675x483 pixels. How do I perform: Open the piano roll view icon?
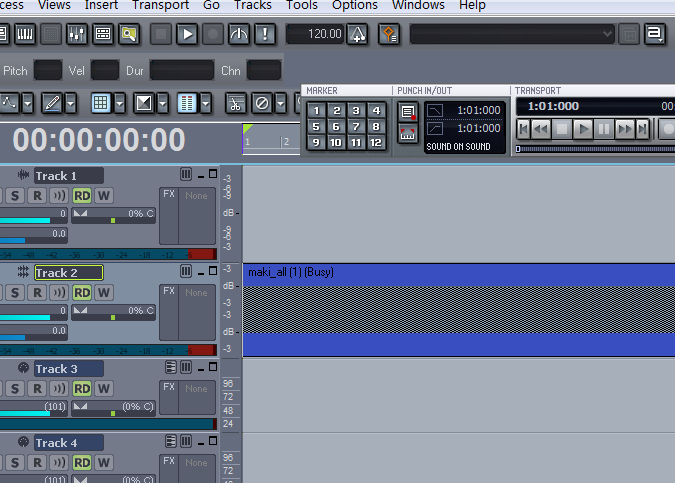click(25, 34)
